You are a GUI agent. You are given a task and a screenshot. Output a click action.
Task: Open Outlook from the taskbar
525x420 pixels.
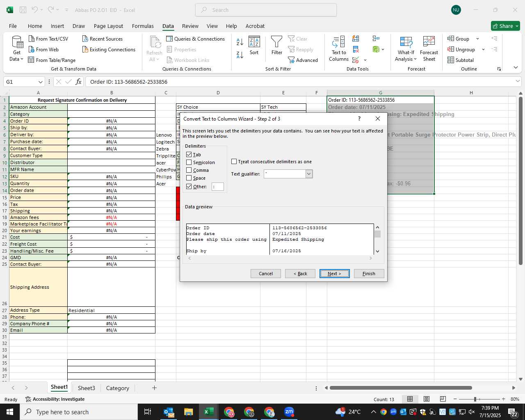(x=169, y=412)
